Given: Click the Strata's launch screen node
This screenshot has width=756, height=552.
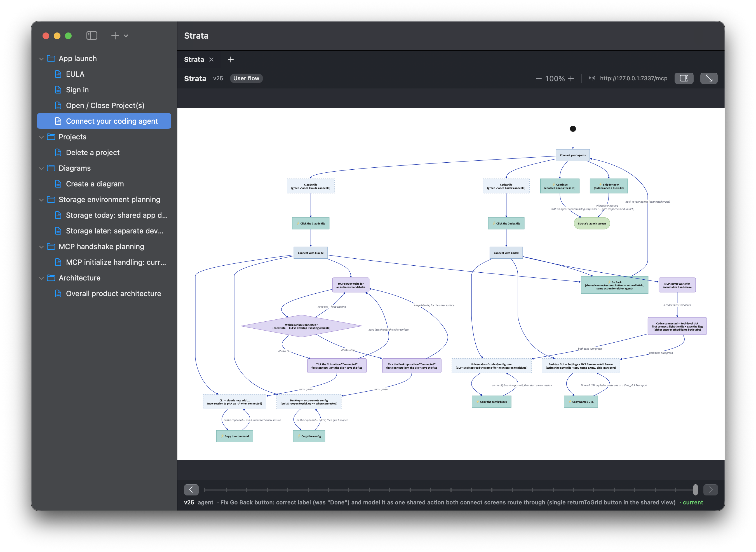Looking at the screenshot, I should 592,224.
